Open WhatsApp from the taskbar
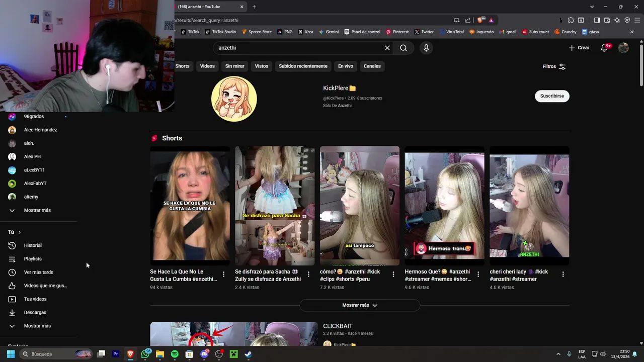Screen dimensions: 644x362 [146, 354]
